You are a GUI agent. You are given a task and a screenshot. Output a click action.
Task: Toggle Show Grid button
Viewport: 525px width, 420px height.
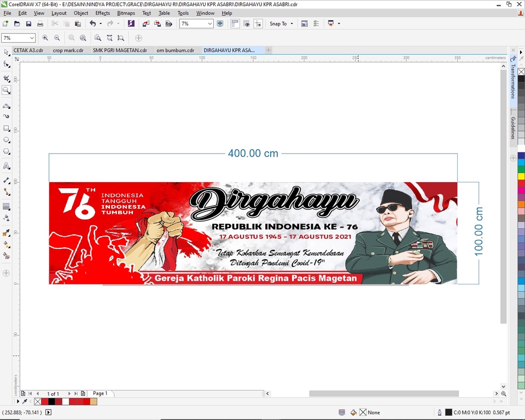coord(247,24)
